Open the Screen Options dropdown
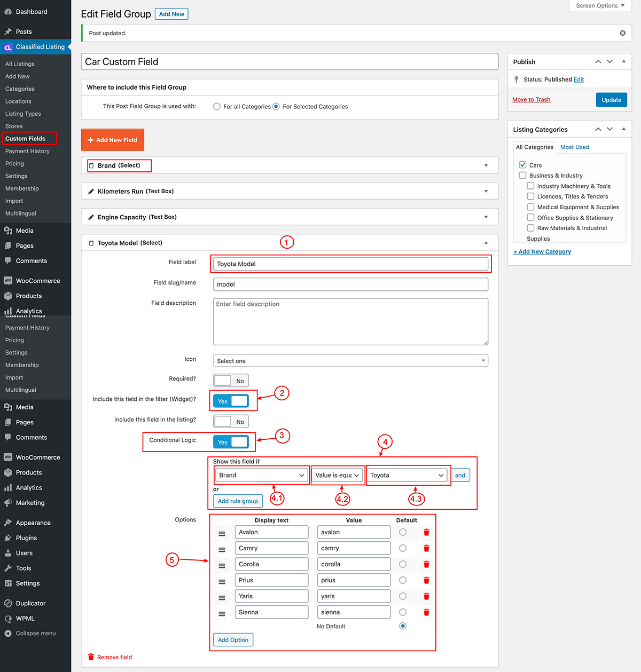 (600, 6)
